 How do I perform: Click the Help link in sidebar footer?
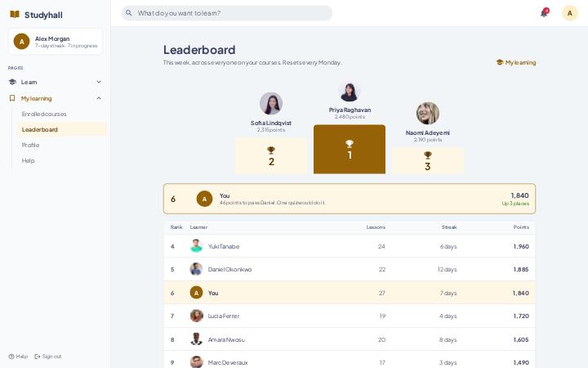coord(18,357)
